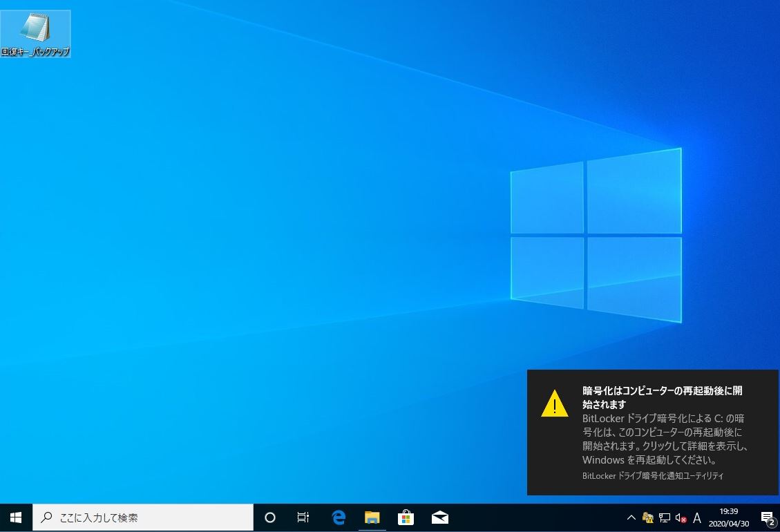Click the BitLocker ドライブ暗号化通知ユーティリティ source label
Viewport: 780px width, 532px height.
pyautogui.click(x=653, y=476)
